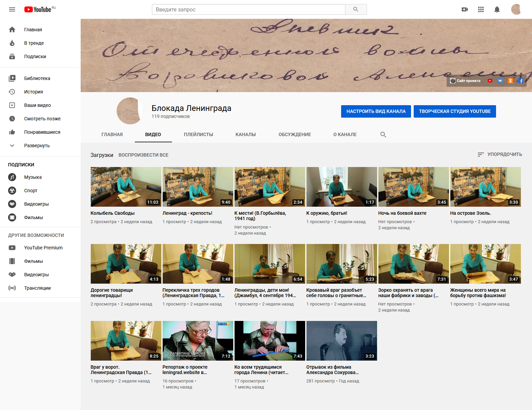Go to Главная in sidebar

click(40, 30)
